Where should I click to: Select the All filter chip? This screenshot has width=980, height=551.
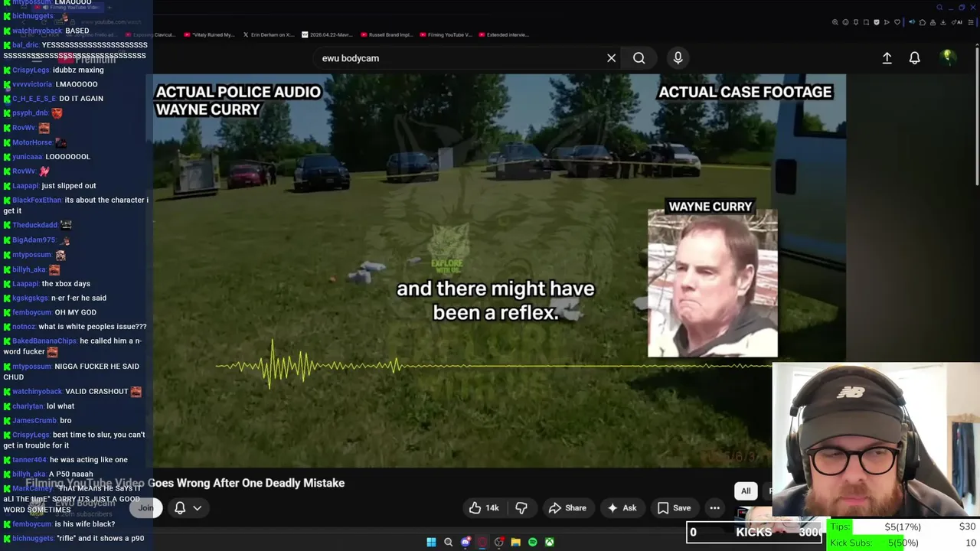(746, 491)
